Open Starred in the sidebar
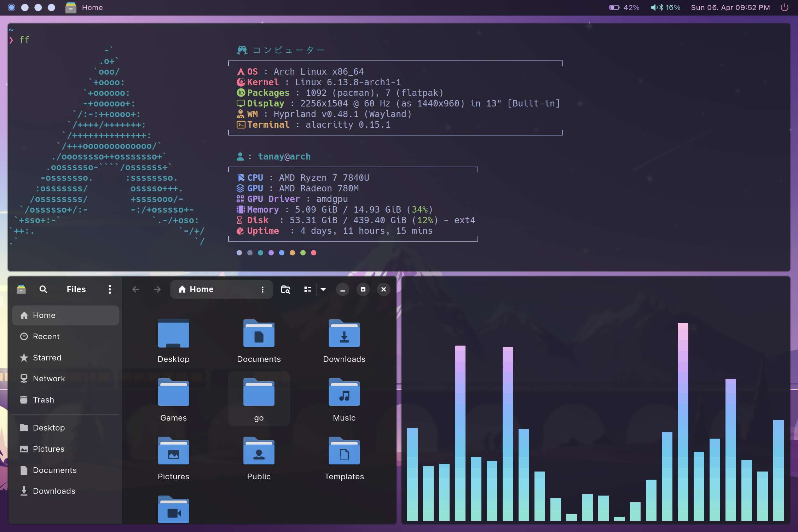 (47, 358)
